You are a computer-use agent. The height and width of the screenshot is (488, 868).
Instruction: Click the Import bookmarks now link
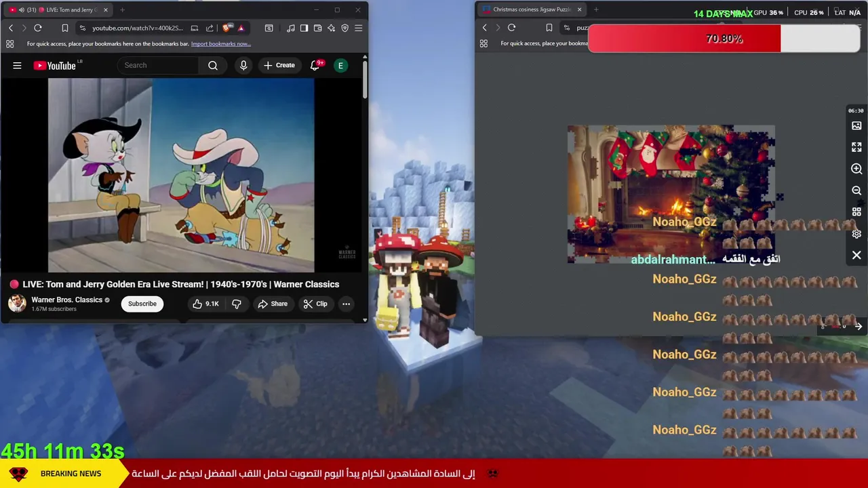221,44
